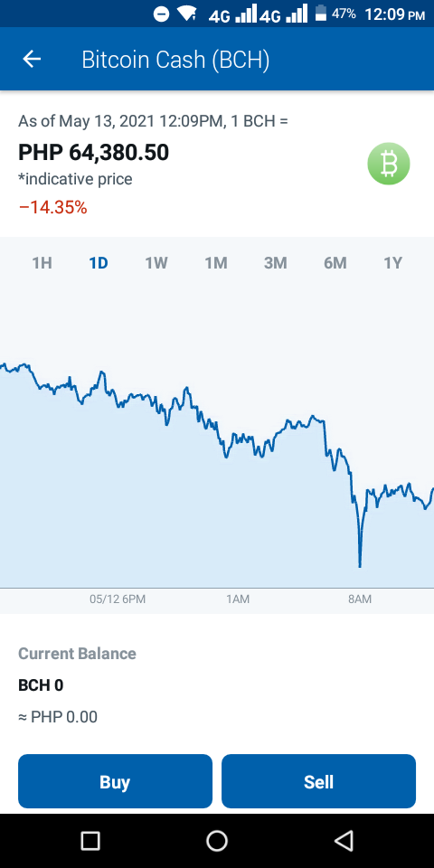Image resolution: width=434 pixels, height=868 pixels.
Task: Tap the Wi-Fi status icon
Action: [x=188, y=14]
